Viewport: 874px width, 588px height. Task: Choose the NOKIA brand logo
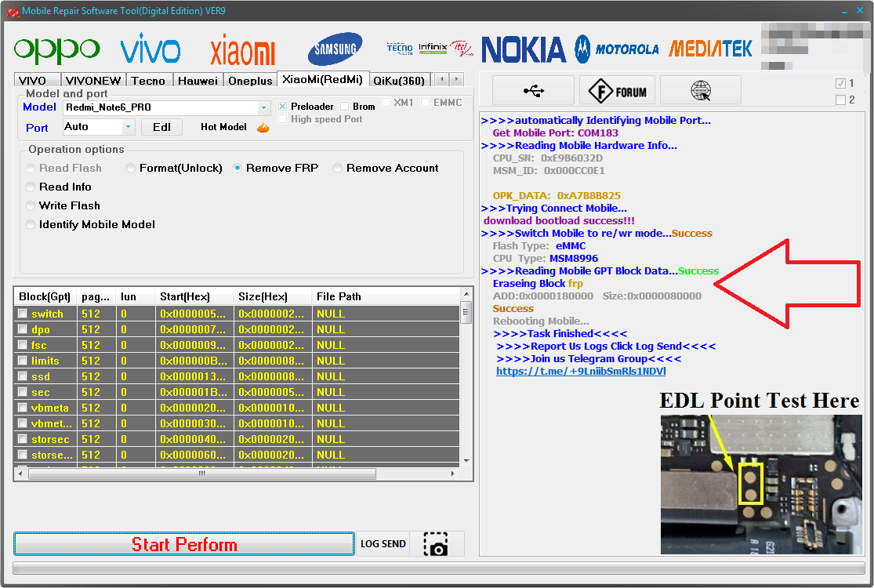(x=524, y=49)
